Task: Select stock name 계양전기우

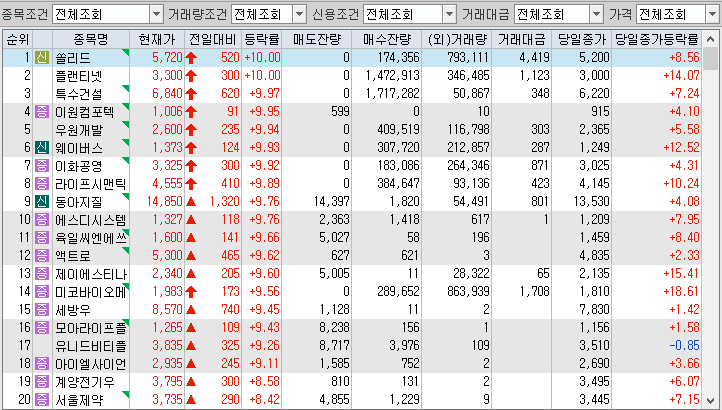Action: click(84, 381)
